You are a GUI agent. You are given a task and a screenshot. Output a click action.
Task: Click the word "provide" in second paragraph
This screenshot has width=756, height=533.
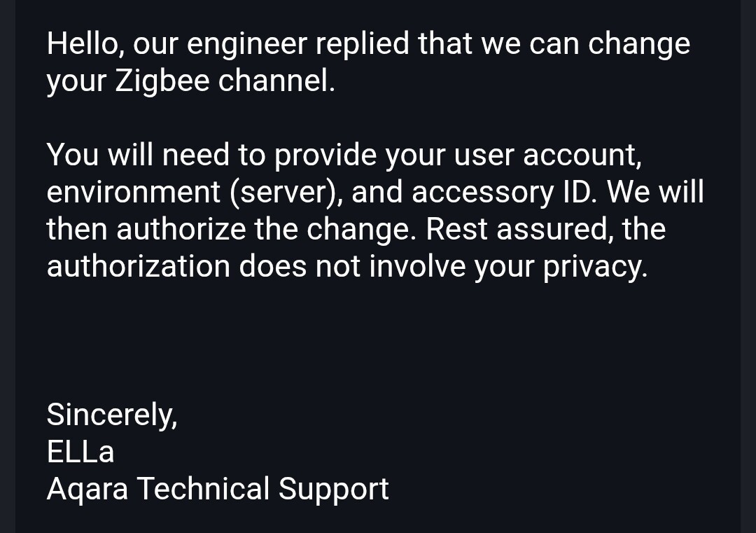coord(325,155)
